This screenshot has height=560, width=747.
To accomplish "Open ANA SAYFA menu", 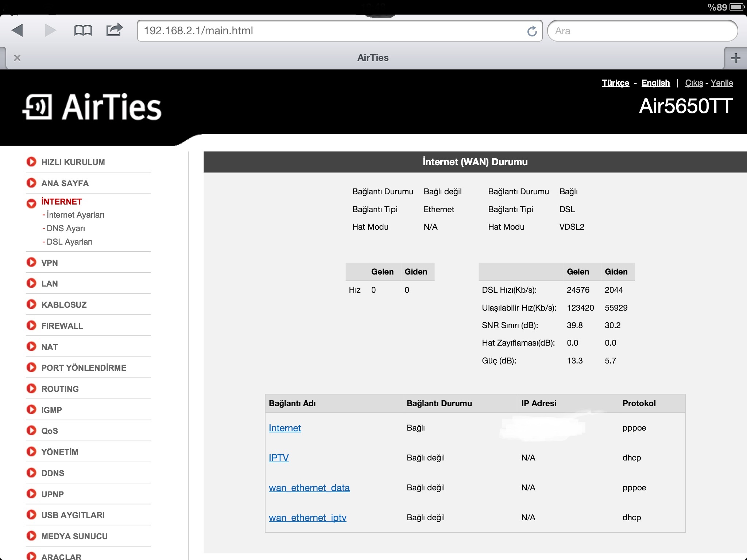I will [65, 183].
